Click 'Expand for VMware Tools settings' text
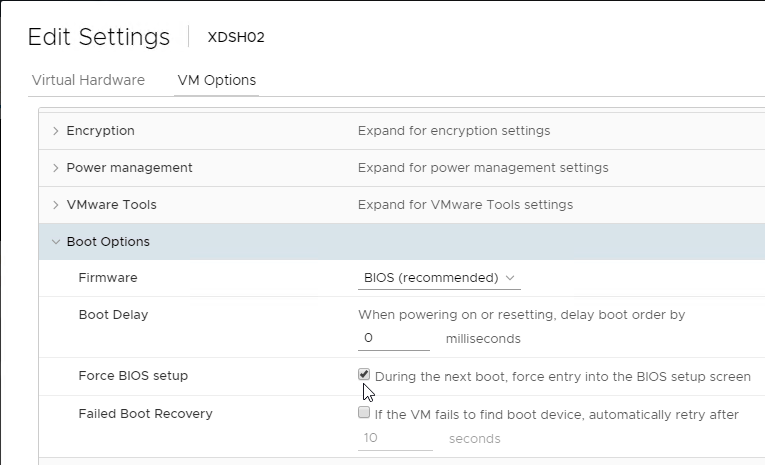Viewport: 765px width, 465px height. pos(465,205)
